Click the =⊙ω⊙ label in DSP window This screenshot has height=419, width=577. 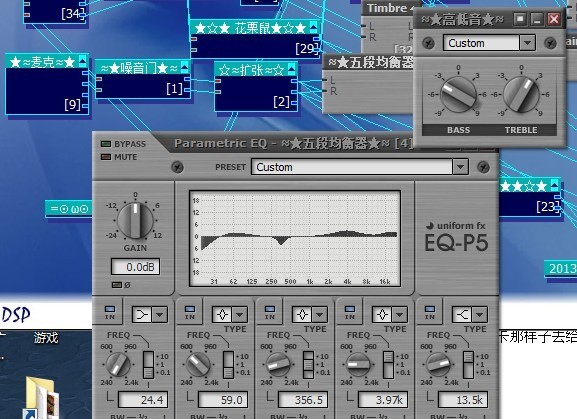(69, 209)
